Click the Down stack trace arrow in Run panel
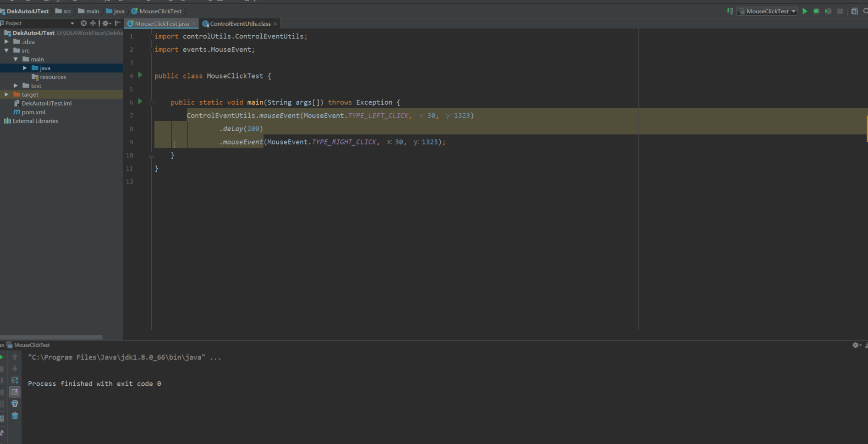This screenshot has width=868, height=444. [x=15, y=368]
